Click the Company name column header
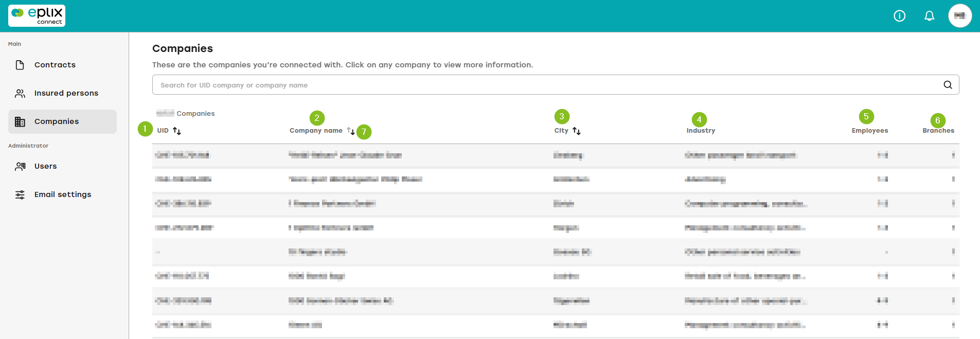The width and height of the screenshot is (980, 339). [316, 131]
